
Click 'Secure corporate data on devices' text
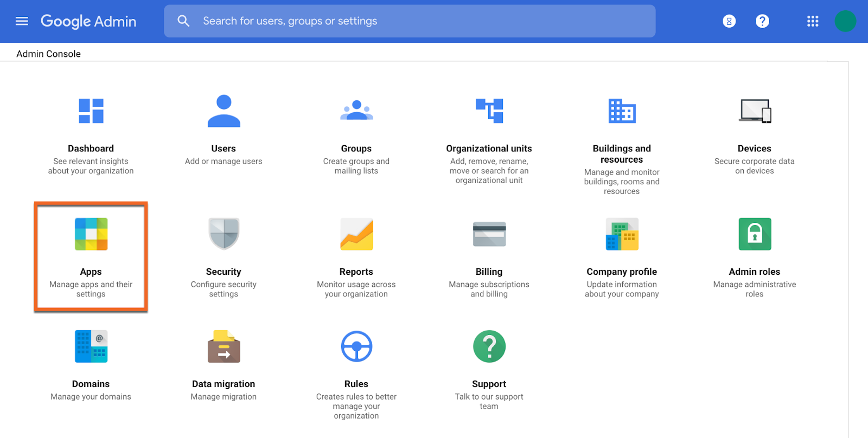click(x=755, y=166)
